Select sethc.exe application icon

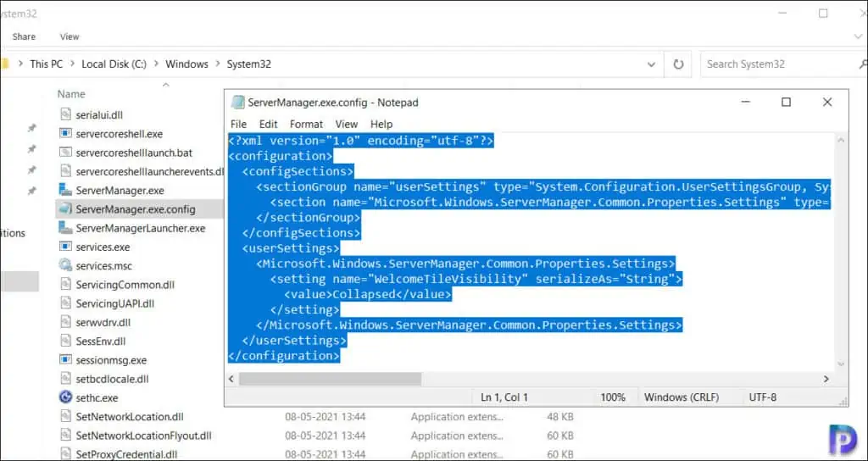tap(66, 397)
